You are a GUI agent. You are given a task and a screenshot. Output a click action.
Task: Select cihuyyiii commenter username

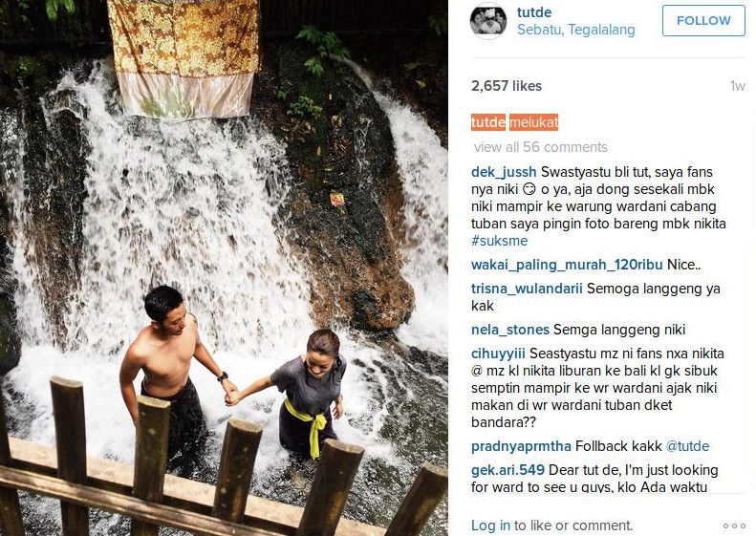pyautogui.click(x=498, y=354)
